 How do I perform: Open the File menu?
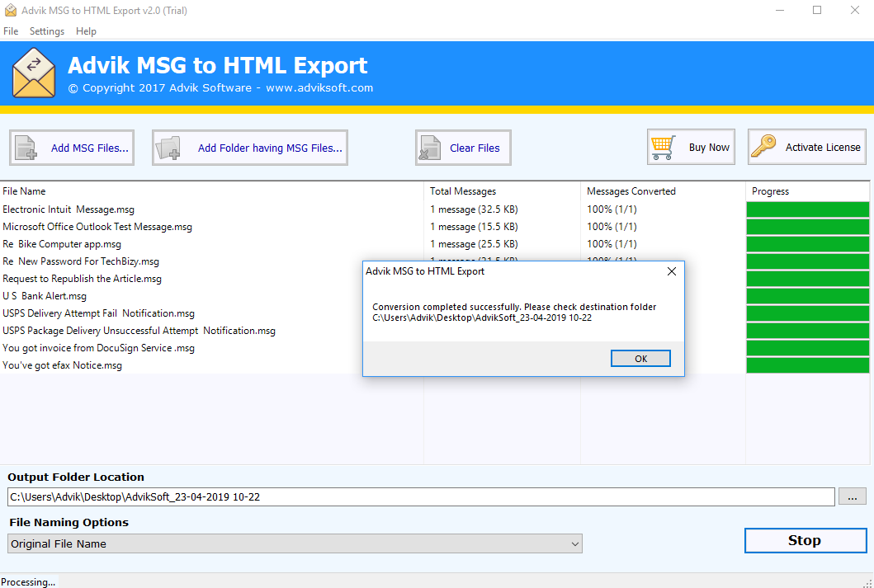[x=11, y=31]
